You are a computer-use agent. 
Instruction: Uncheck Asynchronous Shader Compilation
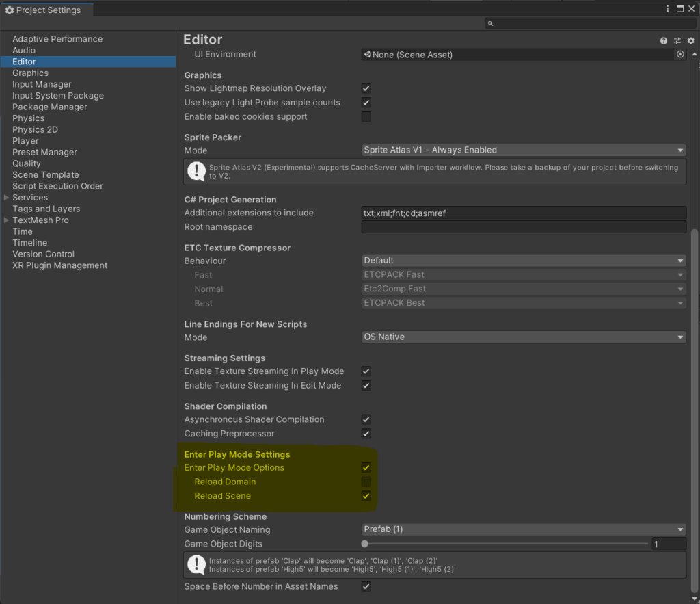pyautogui.click(x=366, y=419)
